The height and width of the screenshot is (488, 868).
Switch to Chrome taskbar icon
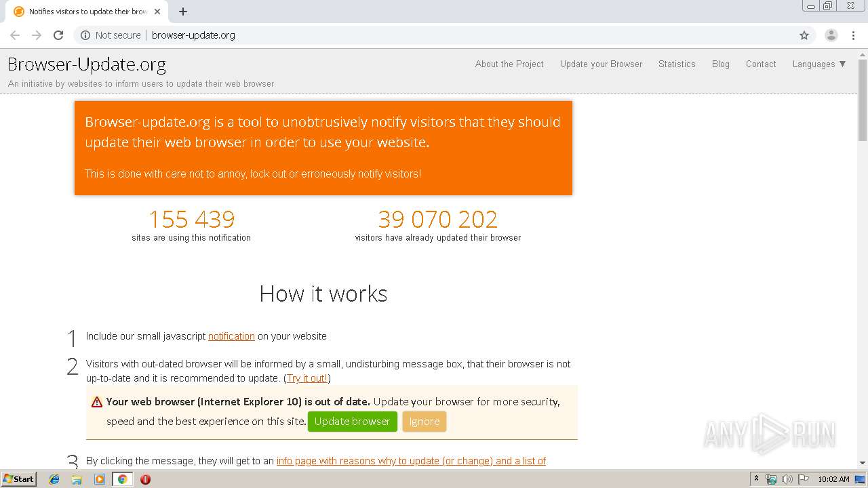pos(122,479)
